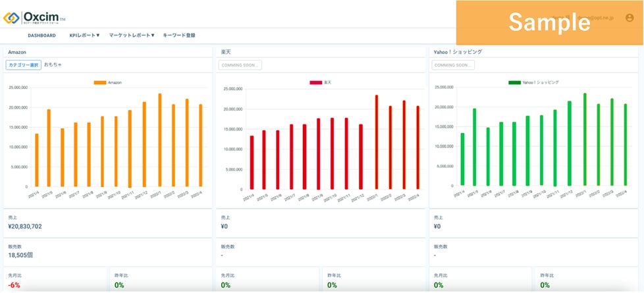Toggle the red 楽天 legend swatch

tap(316, 82)
